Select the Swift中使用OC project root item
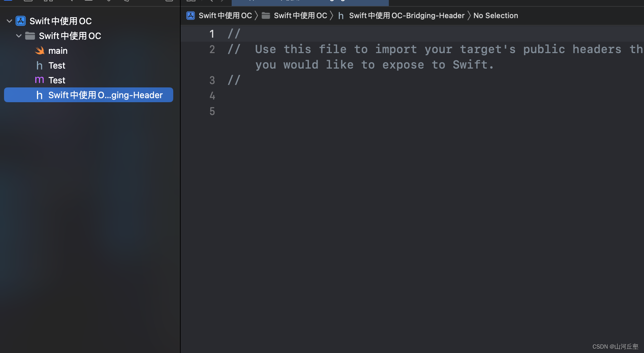Viewport: 644px width, 353px height. (60, 21)
